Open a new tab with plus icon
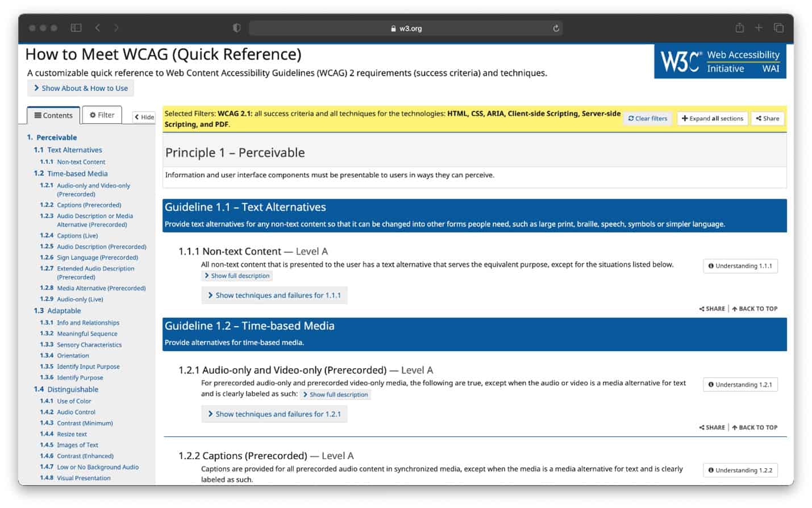 click(x=759, y=28)
